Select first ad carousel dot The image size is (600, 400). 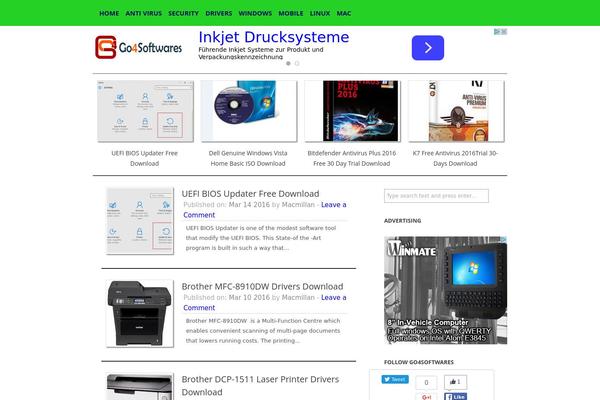289,64
